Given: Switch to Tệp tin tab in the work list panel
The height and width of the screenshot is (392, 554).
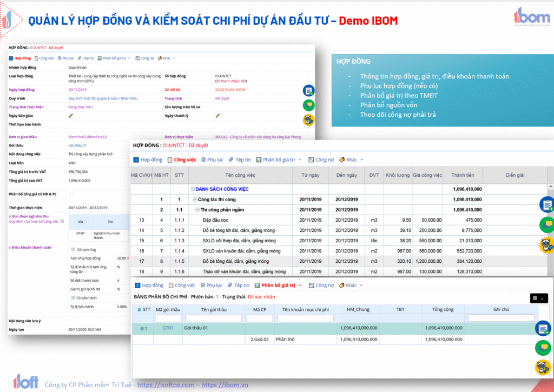Looking at the screenshot, I should 240,160.
